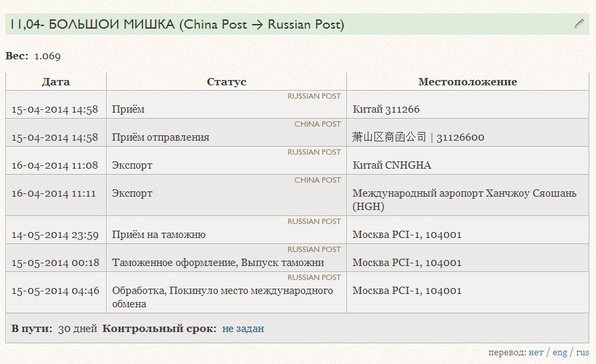Image resolution: width=596 pixels, height=364 pixels.
Task: Click the 'Статус' column header
Action: tap(226, 82)
